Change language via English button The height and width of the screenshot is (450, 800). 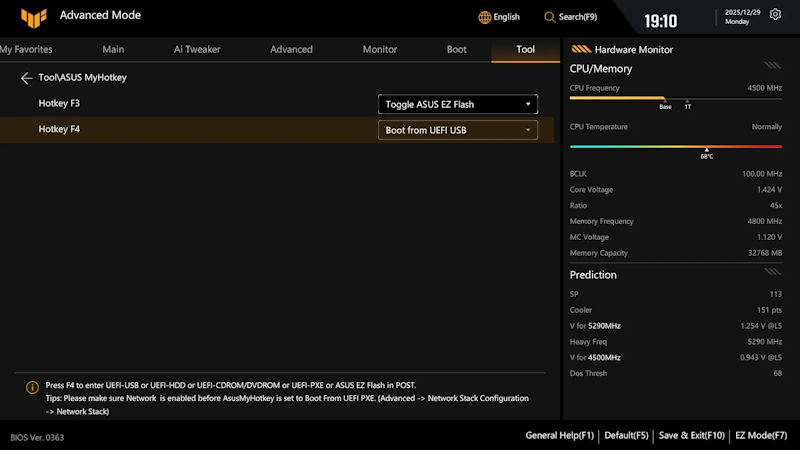coord(507,17)
